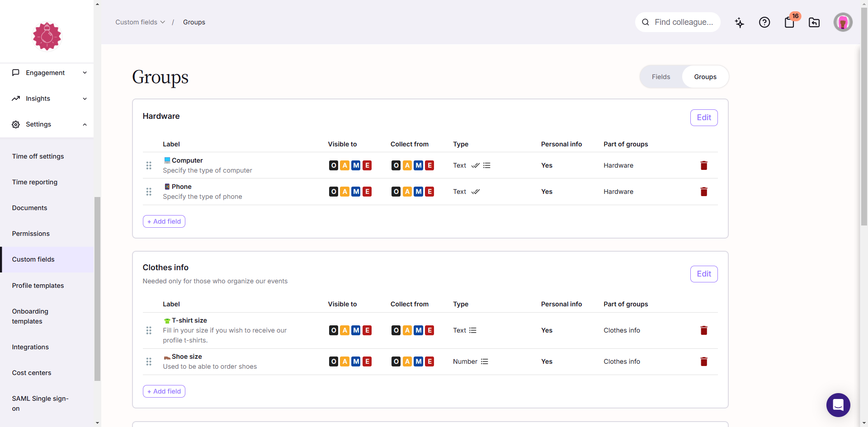Click 'Clothes info' in Shoe size row groups column
Screen dimensions: 868x427
pos(622,361)
